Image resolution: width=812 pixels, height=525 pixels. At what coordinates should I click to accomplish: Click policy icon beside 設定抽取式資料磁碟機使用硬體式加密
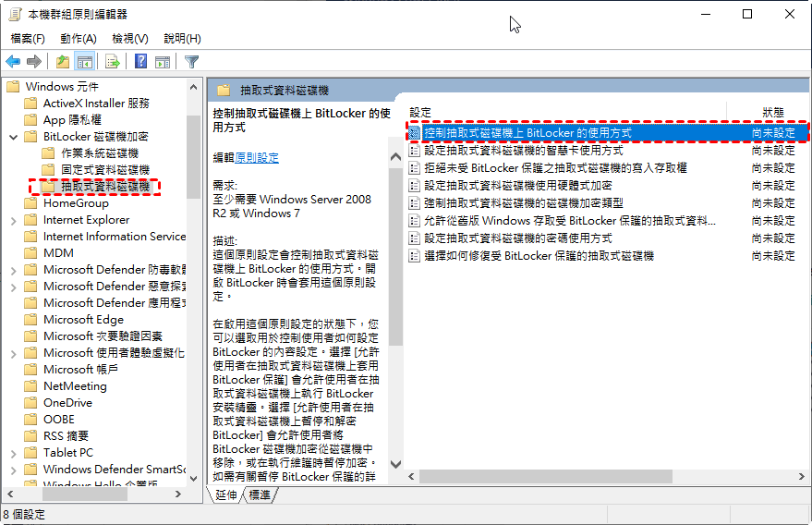tap(414, 186)
